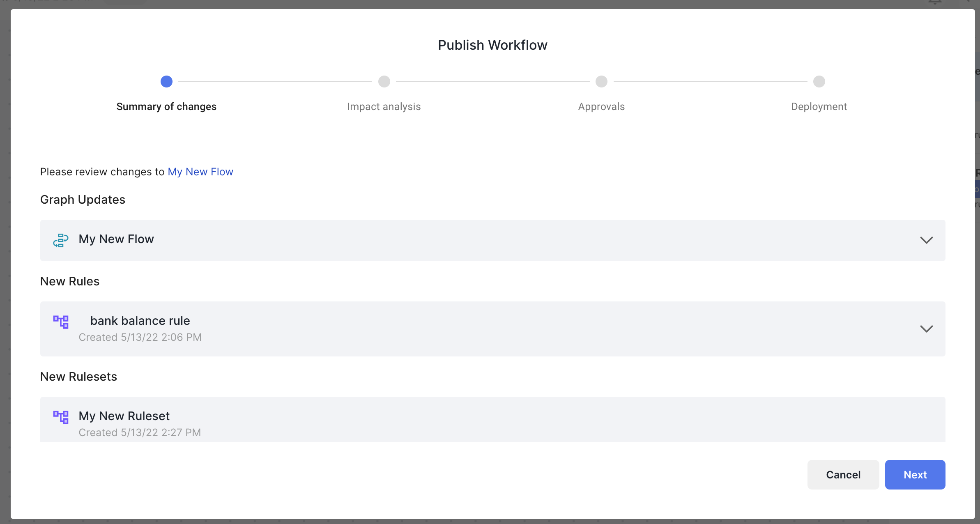The height and width of the screenshot is (524, 980).
Task: Click the bank balance rule name
Action: click(140, 321)
